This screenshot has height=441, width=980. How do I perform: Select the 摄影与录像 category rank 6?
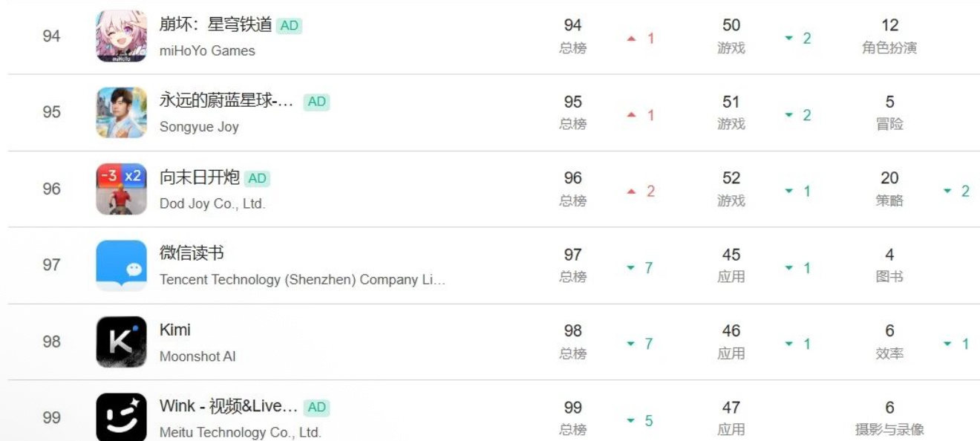pos(889,418)
